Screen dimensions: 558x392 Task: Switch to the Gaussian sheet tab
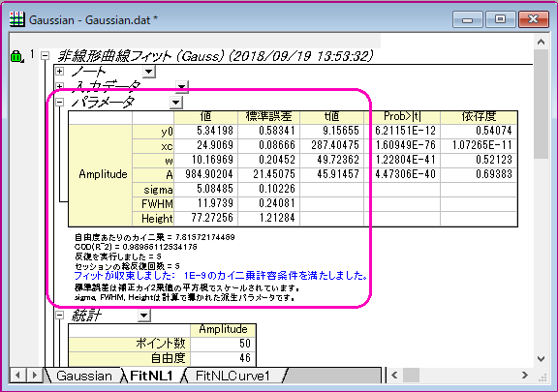[84, 376]
